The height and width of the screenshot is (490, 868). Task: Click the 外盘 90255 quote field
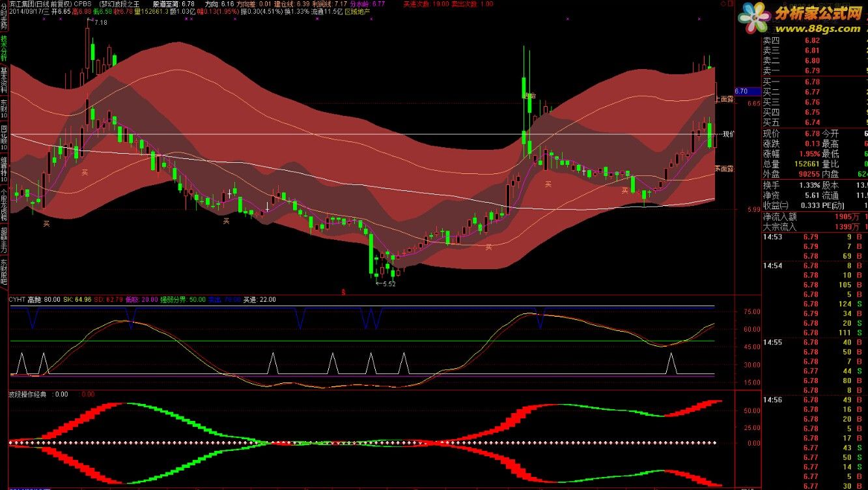pos(792,174)
